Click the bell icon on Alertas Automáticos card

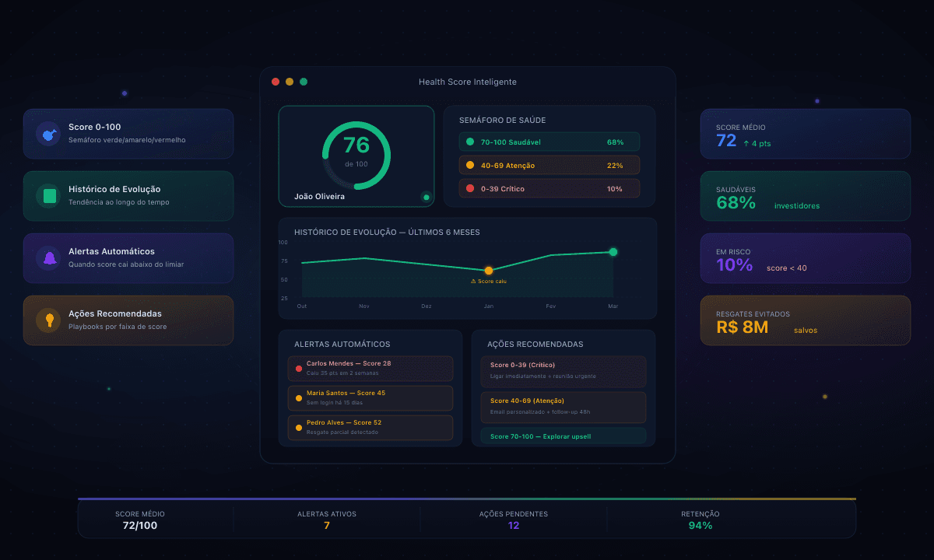(48, 257)
